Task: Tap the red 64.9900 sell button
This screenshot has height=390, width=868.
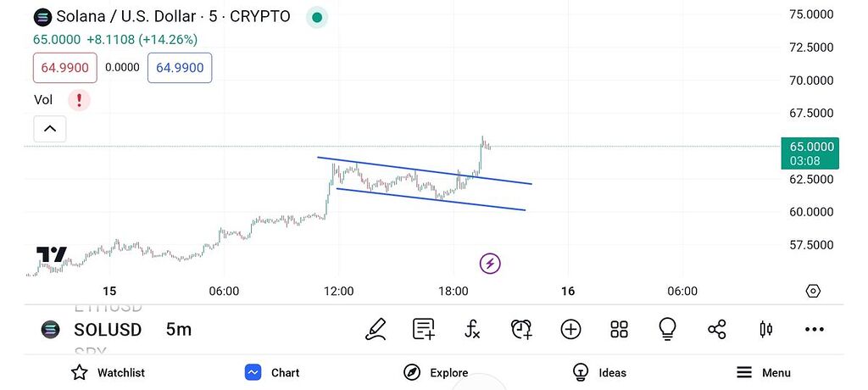Action: 65,68
